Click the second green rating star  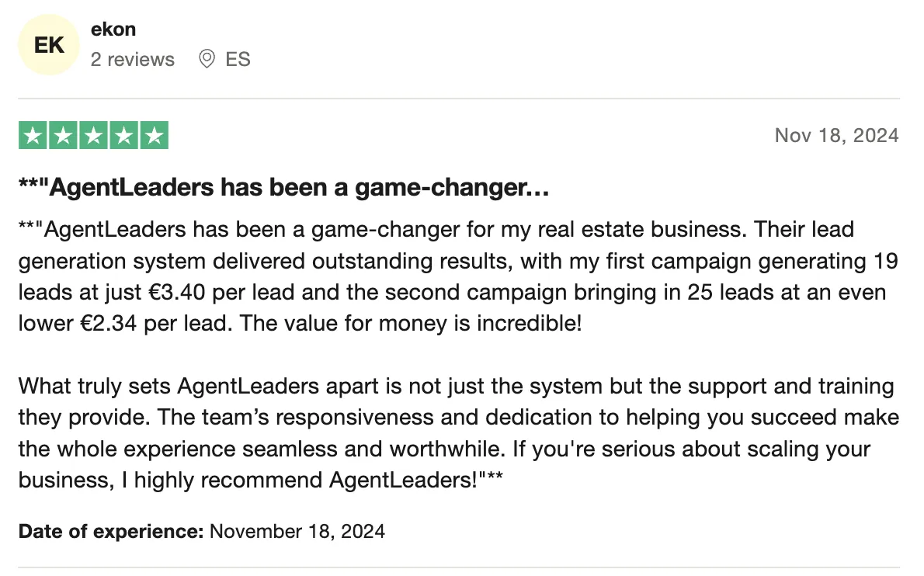coord(63,135)
